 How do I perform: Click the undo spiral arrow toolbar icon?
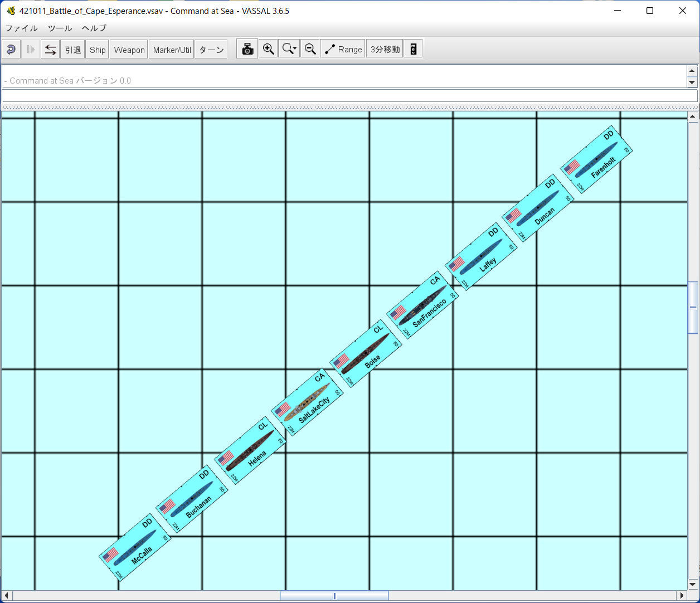11,50
